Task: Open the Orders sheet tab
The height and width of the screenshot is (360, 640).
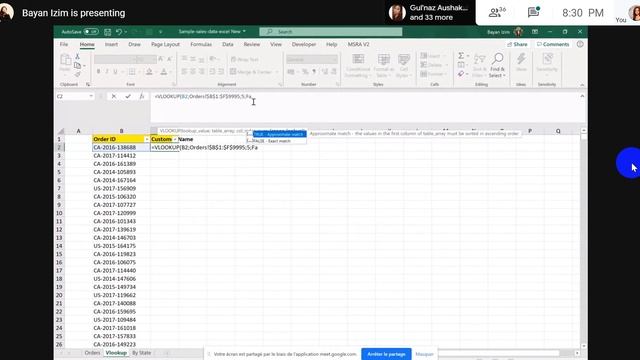Action: point(92,353)
